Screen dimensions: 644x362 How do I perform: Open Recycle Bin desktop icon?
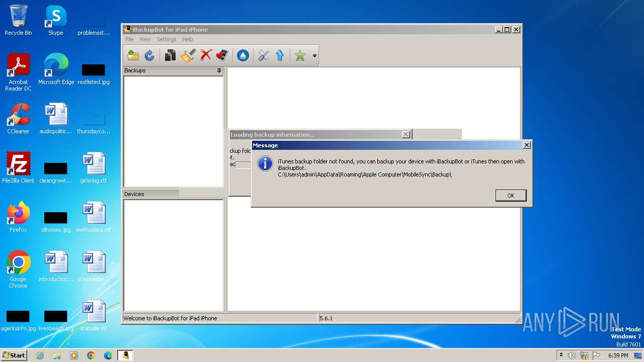click(x=18, y=20)
